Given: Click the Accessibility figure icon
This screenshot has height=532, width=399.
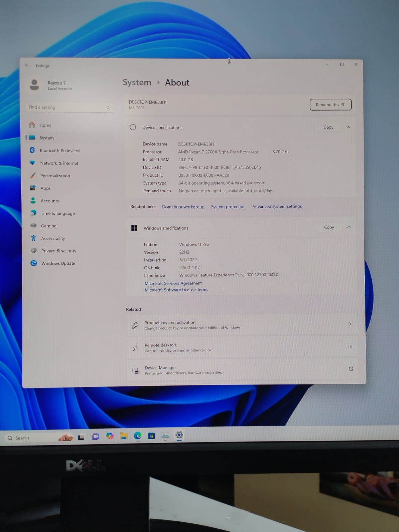Looking at the screenshot, I should point(33,238).
